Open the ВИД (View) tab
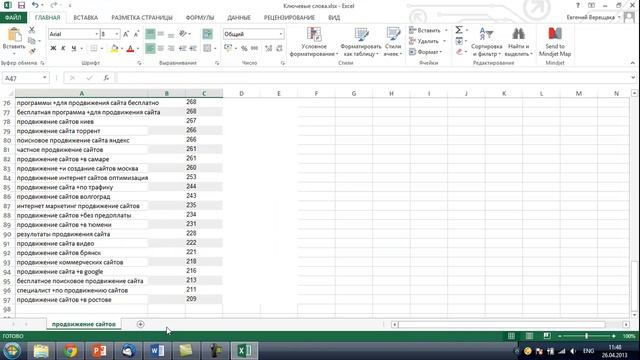640x360 pixels. (x=334, y=18)
